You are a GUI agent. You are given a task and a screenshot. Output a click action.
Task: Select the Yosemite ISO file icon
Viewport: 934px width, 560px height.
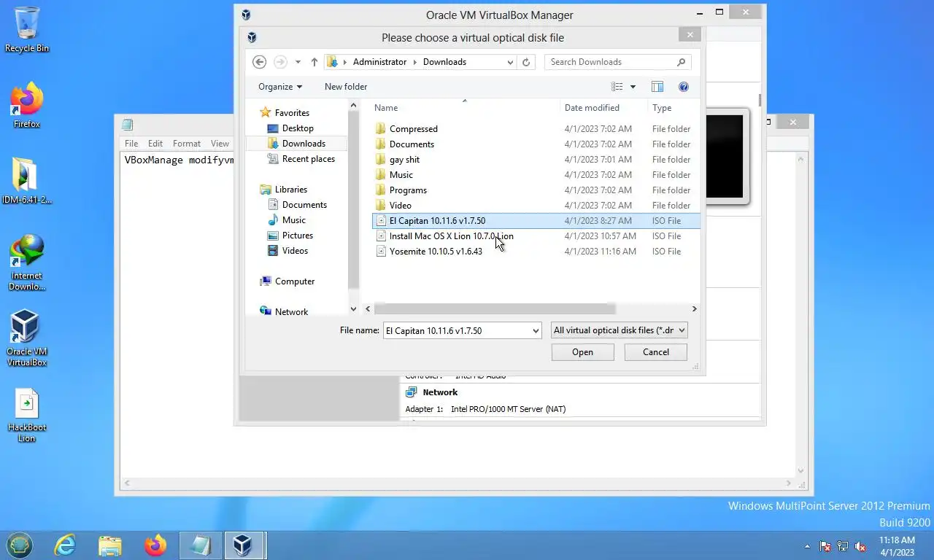tap(380, 251)
